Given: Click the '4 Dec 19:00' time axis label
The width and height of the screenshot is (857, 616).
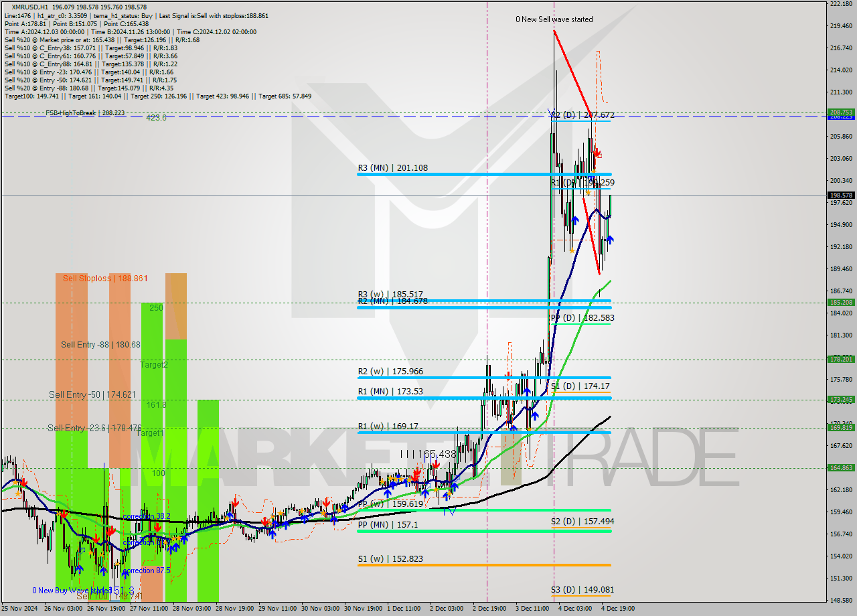Looking at the screenshot, I should [x=618, y=609].
